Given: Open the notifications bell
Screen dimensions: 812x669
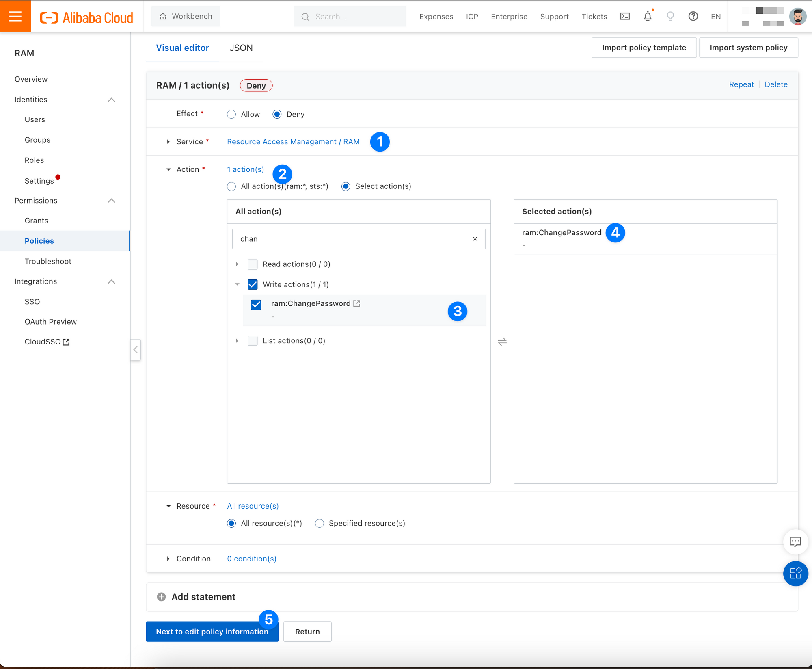Looking at the screenshot, I should coord(648,16).
